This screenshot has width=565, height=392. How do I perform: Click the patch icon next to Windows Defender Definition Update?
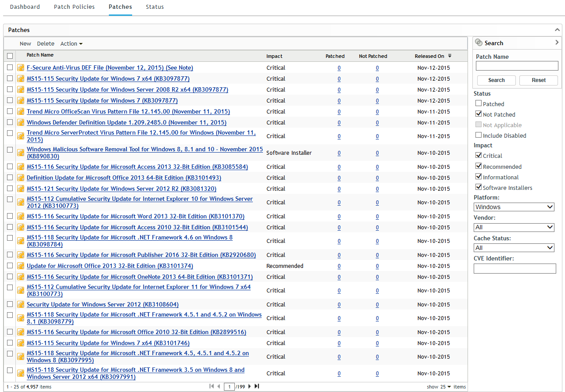[21, 123]
